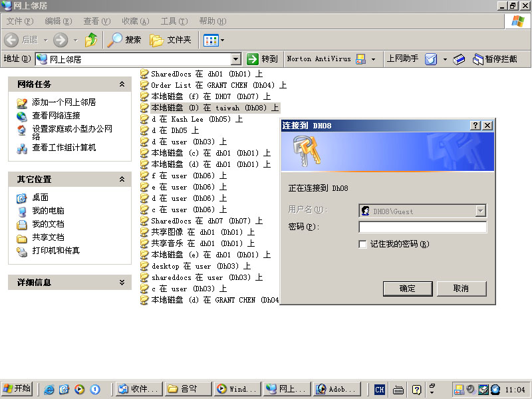
Task: Select f 在 user (Dh06) item
Action: point(184,176)
